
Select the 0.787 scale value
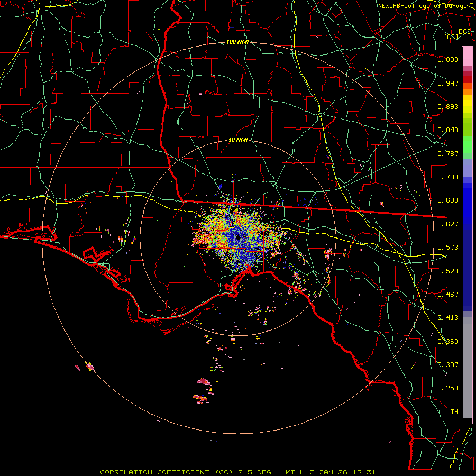tap(448, 153)
